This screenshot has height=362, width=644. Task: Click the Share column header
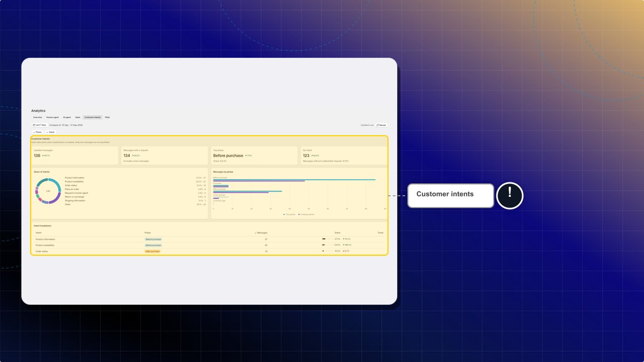click(x=338, y=233)
